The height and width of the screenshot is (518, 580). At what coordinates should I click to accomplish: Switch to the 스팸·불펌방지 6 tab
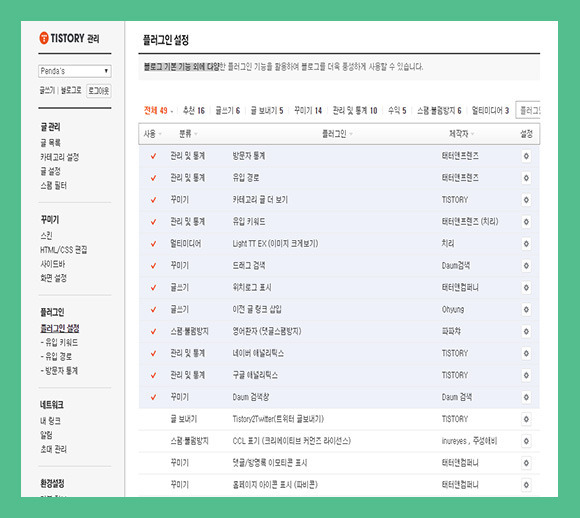[x=439, y=110]
